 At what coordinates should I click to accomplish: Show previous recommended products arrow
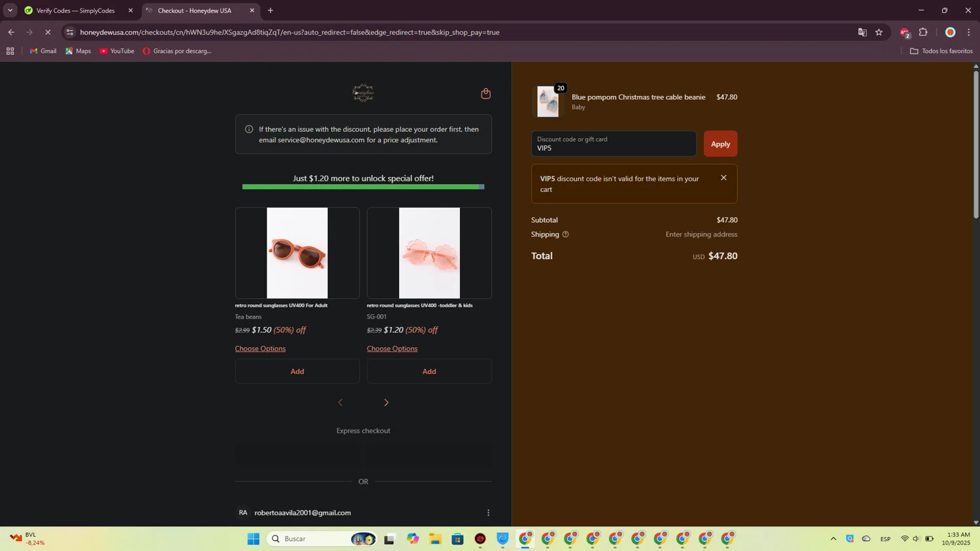coord(340,402)
